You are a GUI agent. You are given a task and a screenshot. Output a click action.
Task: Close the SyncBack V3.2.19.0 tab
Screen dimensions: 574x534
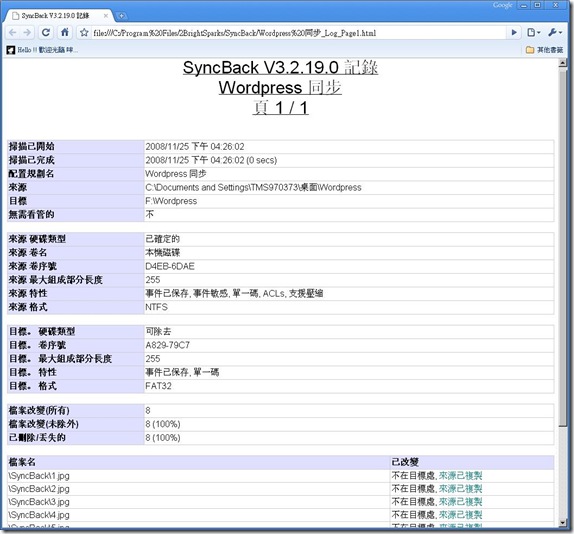click(x=105, y=16)
